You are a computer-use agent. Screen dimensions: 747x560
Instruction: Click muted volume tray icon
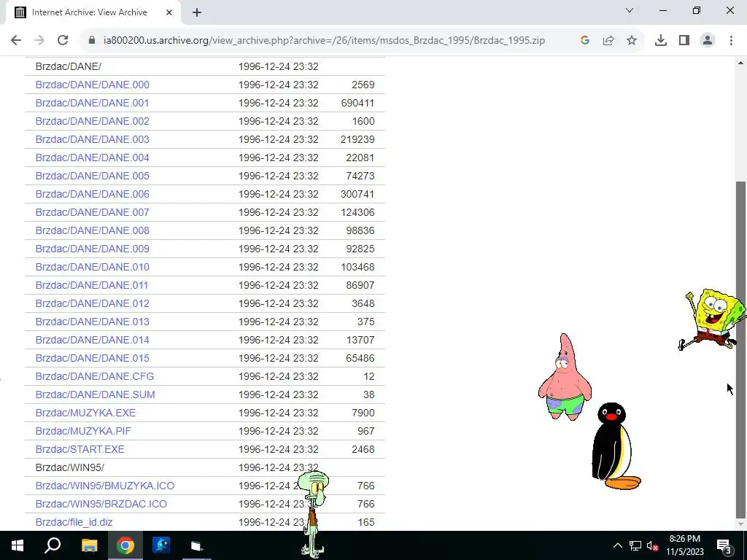click(x=652, y=545)
